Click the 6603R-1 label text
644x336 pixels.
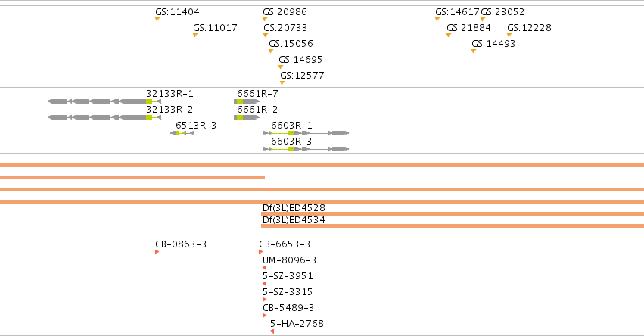coord(291,126)
